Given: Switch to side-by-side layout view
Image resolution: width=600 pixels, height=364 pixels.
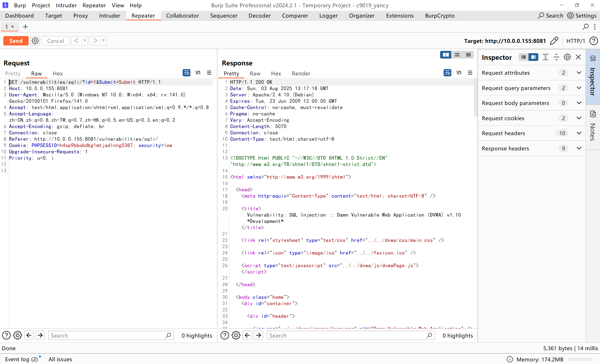Looking at the screenshot, I should click(x=446, y=55).
